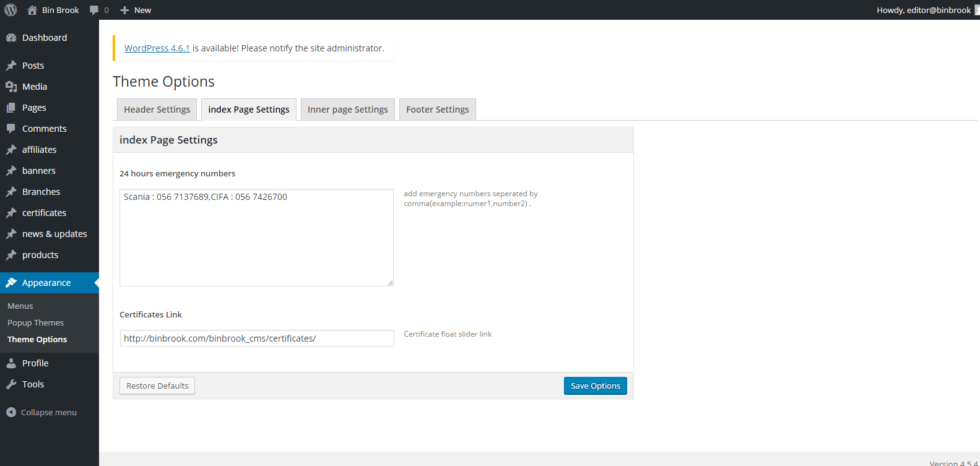This screenshot has width=980, height=466.
Task: Click into the Certificates Link field
Action: pos(257,339)
